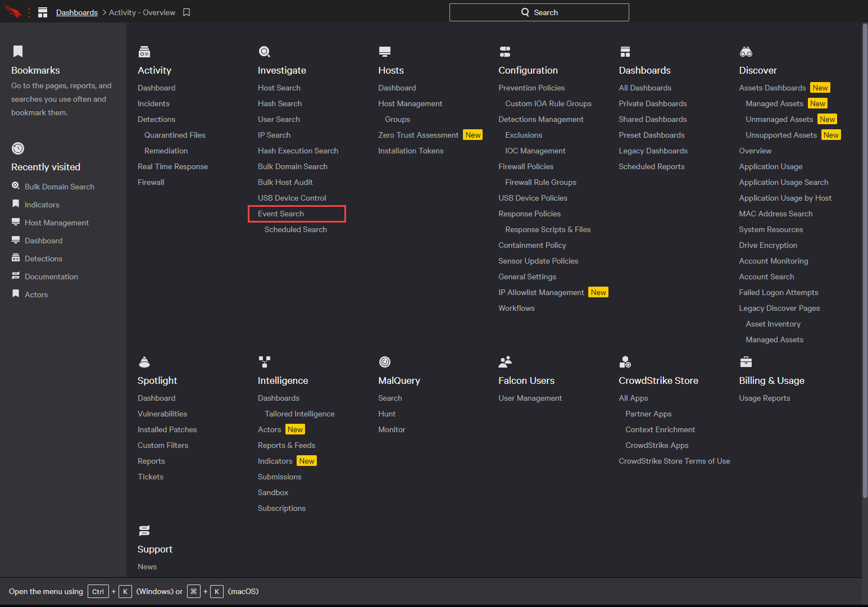The image size is (868, 607).
Task: Click the Billing & Usage briefcase icon
Action: (x=746, y=361)
